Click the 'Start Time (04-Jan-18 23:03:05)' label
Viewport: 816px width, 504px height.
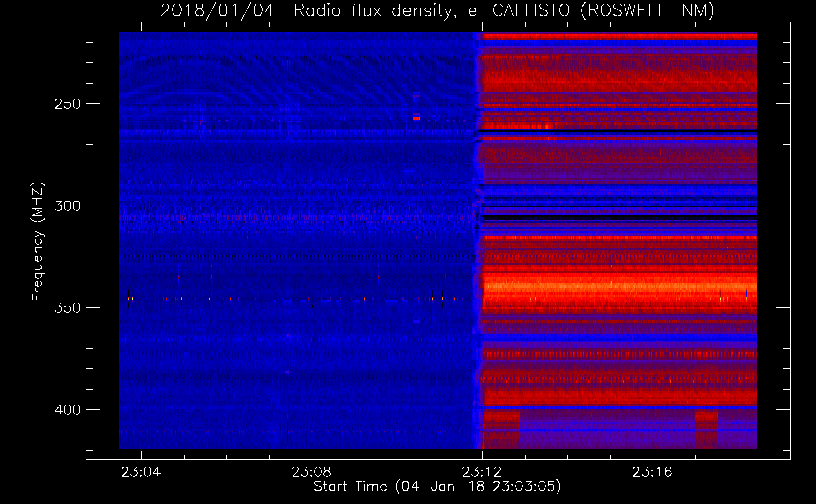(437, 487)
